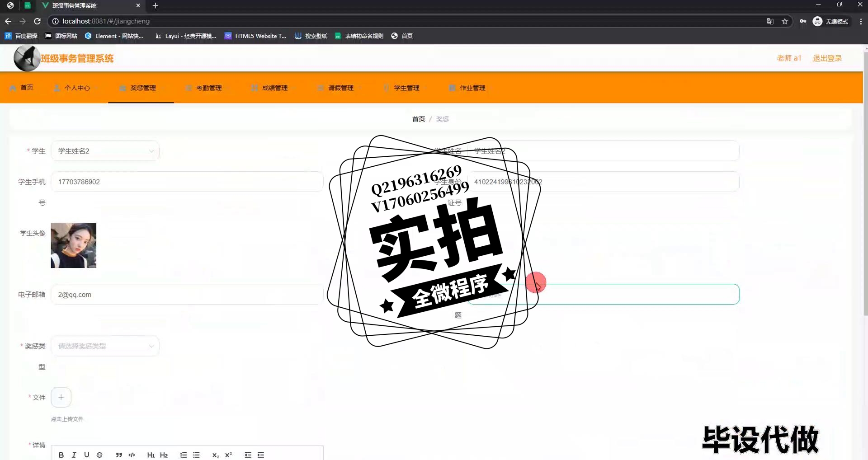Open the Chrome three-dot menu
Screen dimensions: 868x460
[x=861, y=21]
